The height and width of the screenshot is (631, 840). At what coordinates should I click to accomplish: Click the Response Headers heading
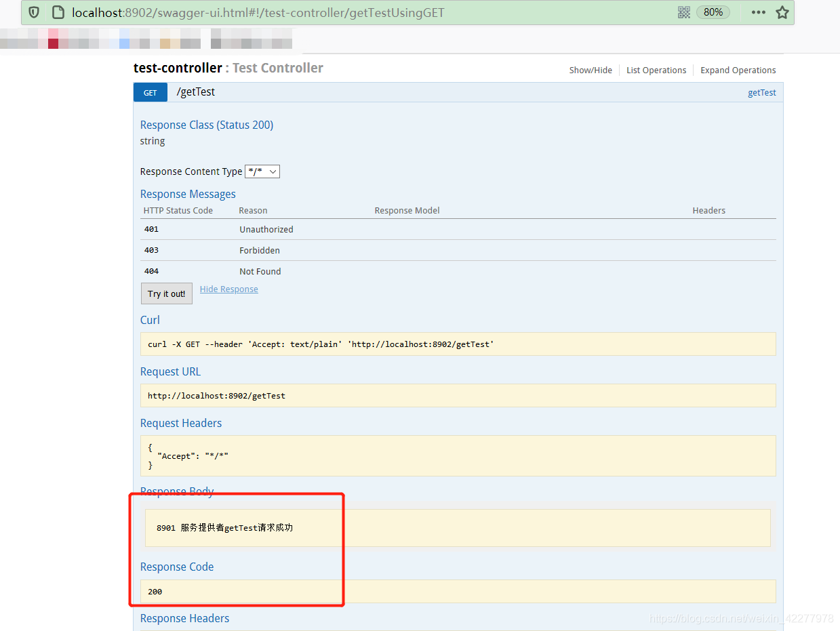click(x=185, y=618)
